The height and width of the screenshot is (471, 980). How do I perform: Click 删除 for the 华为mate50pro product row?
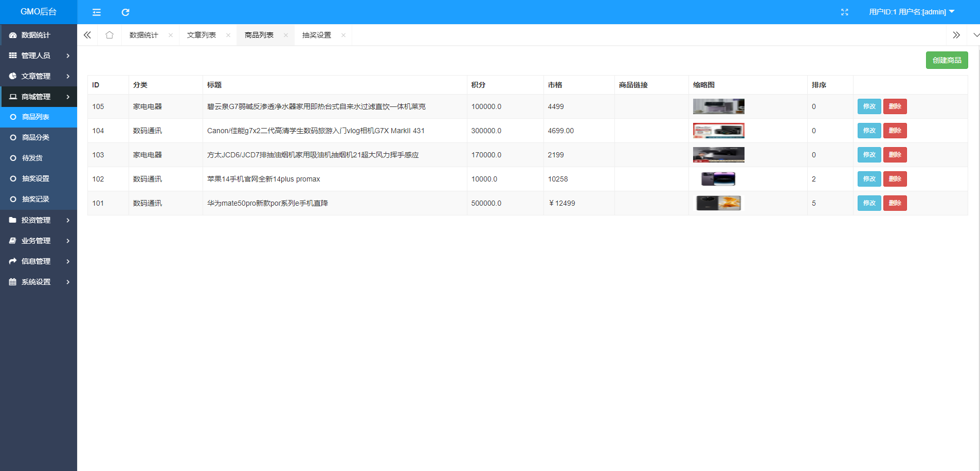pyautogui.click(x=895, y=203)
